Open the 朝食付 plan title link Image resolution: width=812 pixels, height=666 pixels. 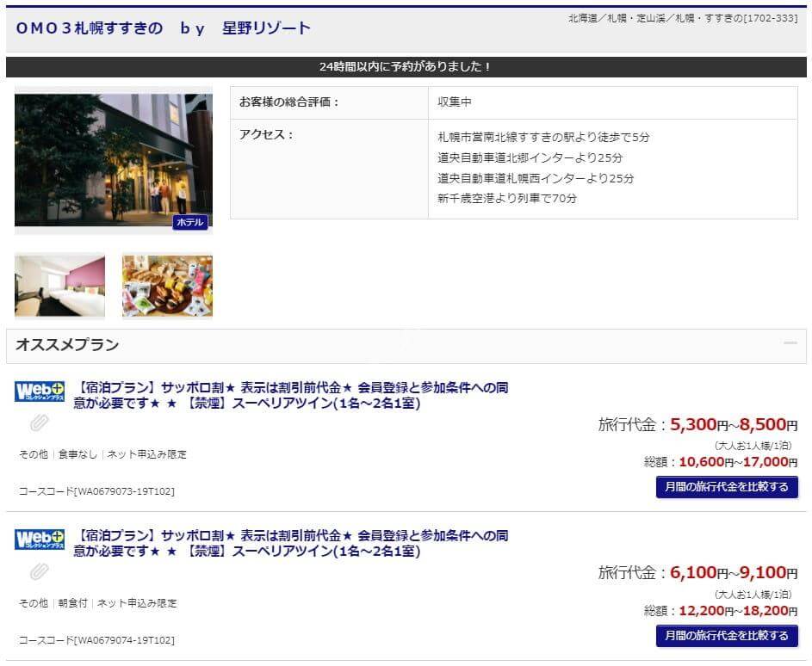click(x=290, y=543)
